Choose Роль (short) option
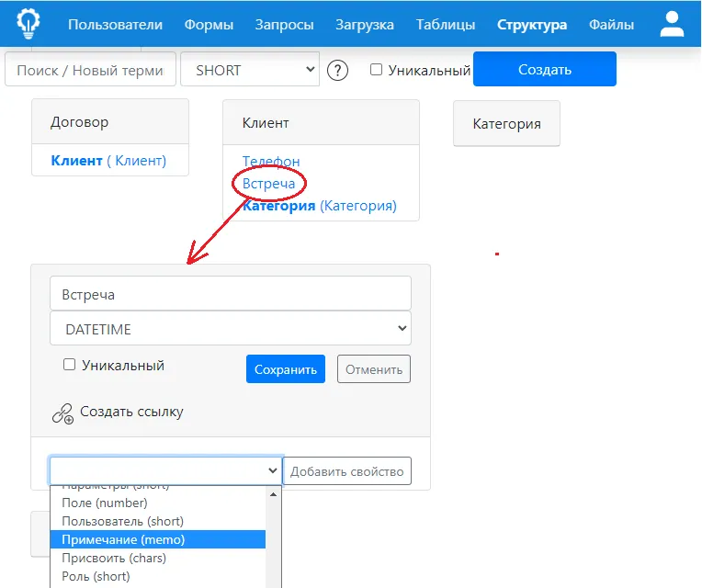This screenshot has width=702, height=588. pos(158,576)
